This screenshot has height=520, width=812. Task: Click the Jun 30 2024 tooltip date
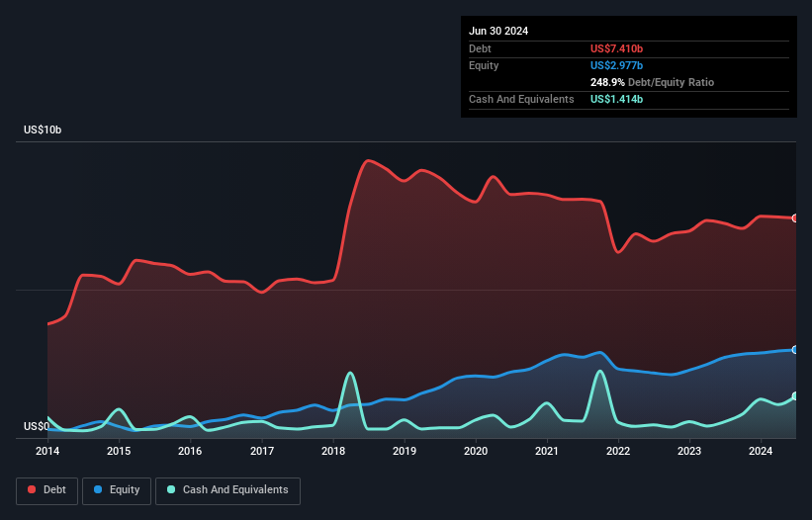pos(498,31)
